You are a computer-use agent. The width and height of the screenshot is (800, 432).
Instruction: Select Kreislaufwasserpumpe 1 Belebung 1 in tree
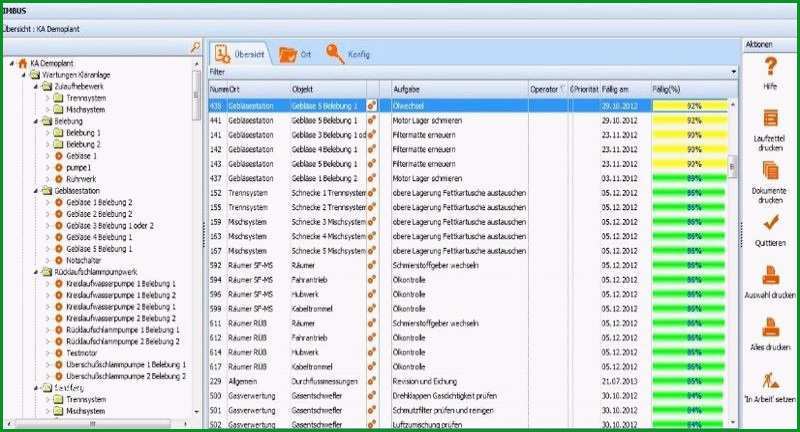coord(121,284)
